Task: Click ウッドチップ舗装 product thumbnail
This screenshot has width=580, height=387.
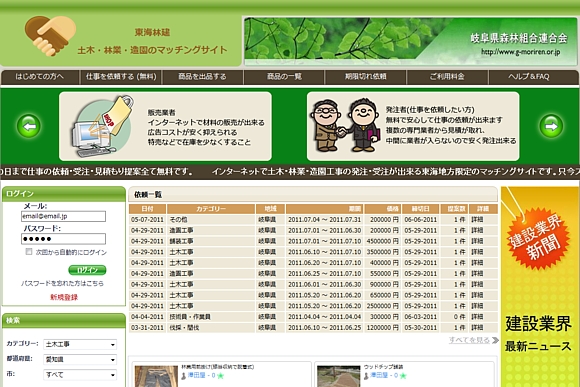Action: click(338, 376)
